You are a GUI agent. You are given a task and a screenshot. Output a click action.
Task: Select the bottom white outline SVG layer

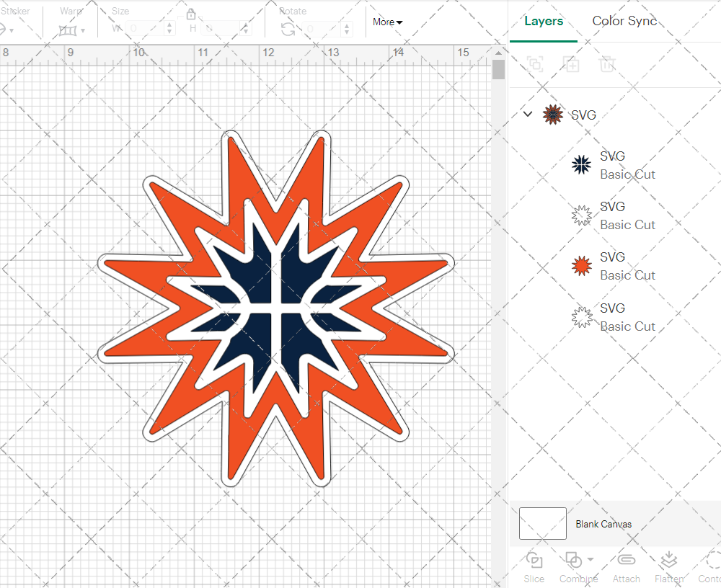tap(614, 317)
